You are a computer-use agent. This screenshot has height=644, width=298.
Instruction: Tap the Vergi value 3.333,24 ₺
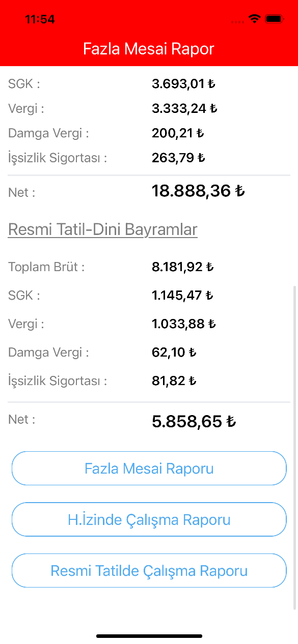click(184, 108)
